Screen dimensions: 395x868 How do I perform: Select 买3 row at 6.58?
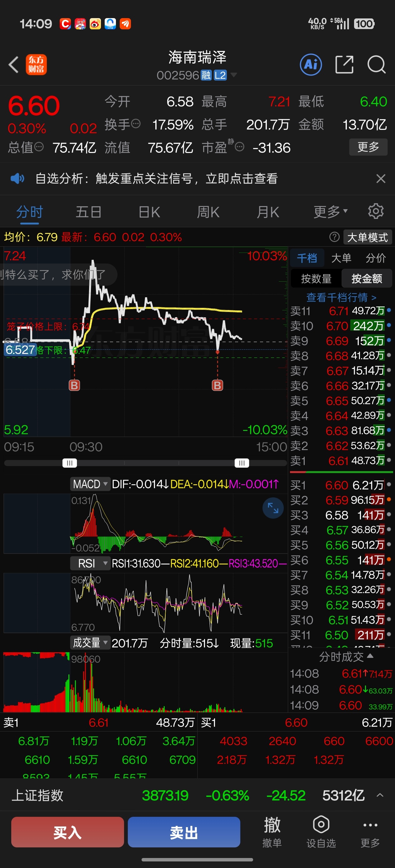coord(341,515)
